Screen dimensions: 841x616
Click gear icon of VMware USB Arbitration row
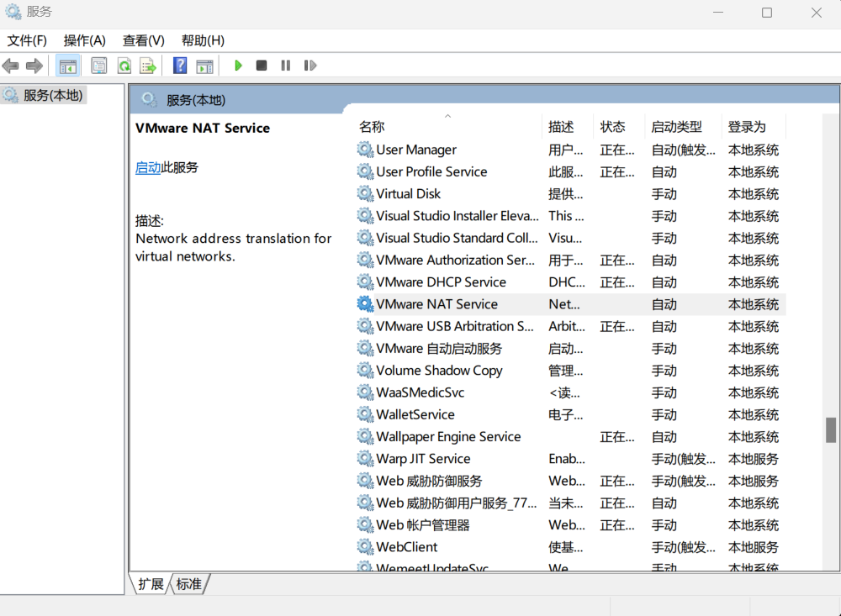click(x=365, y=326)
